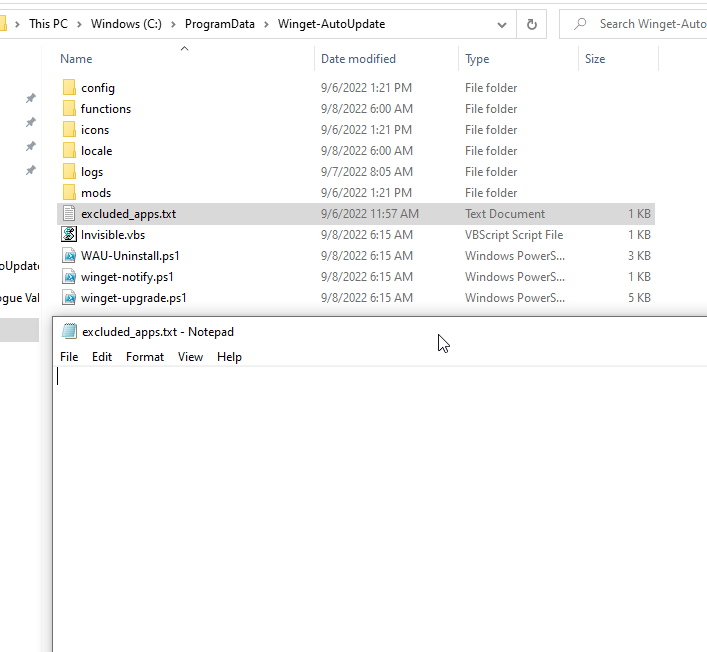Click the third Quick access pin icon
The height and width of the screenshot is (652, 707).
pos(30,146)
